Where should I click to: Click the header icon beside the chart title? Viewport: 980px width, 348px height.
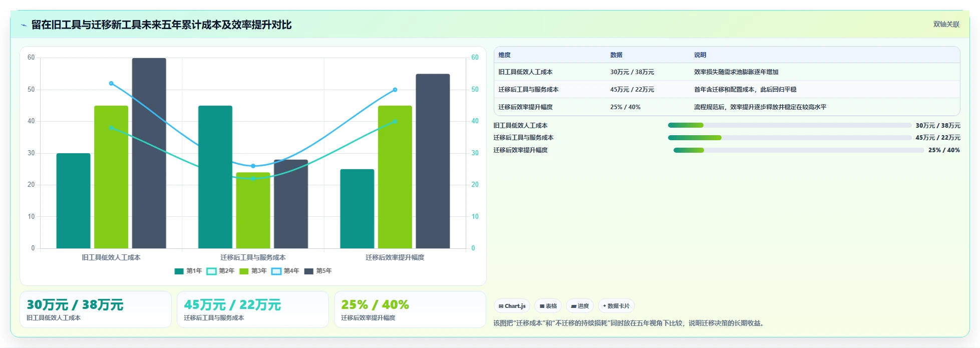[x=24, y=25]
